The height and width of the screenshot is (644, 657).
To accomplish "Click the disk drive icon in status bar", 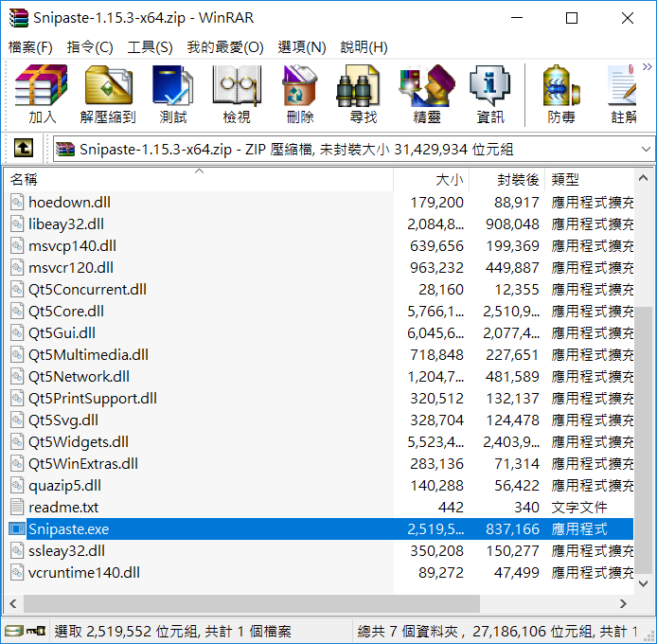I will coord(13,631).
